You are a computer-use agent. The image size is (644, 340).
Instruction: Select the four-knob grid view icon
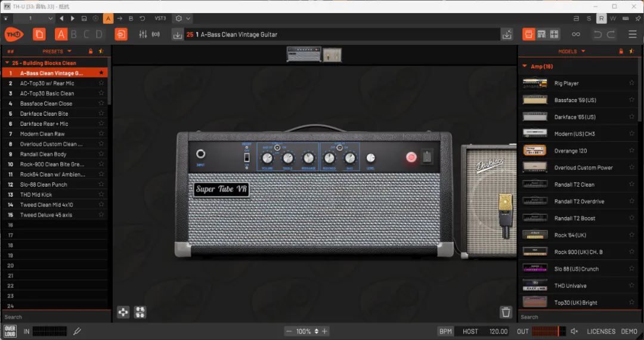(x=554, y=34)
